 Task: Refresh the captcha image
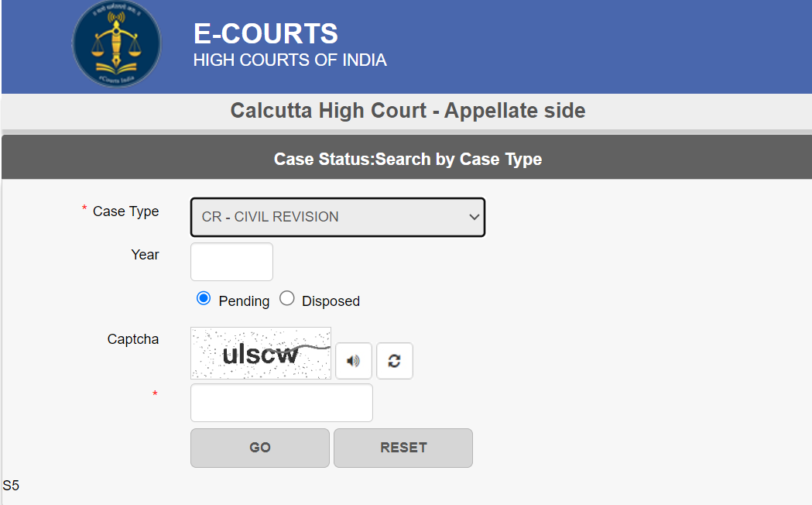pos(395,360)
